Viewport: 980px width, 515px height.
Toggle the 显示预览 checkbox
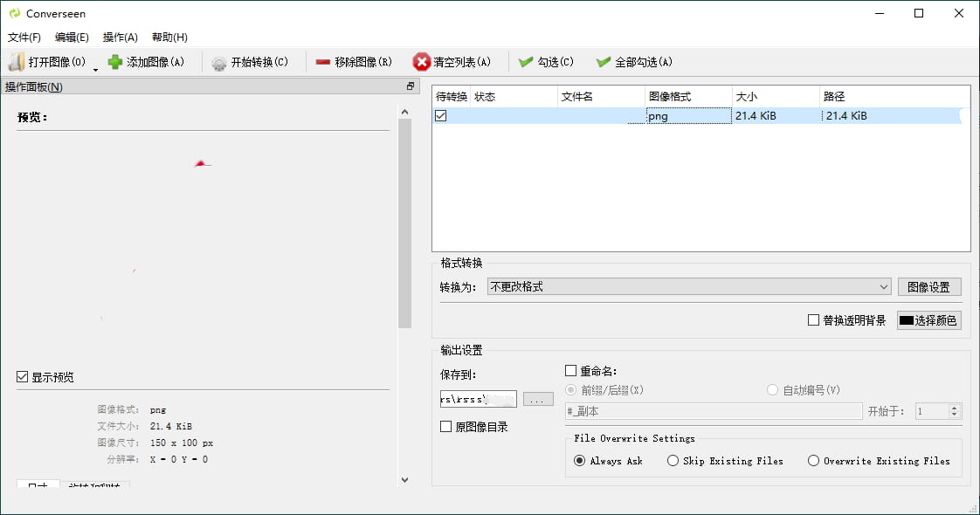click(23, 377)
